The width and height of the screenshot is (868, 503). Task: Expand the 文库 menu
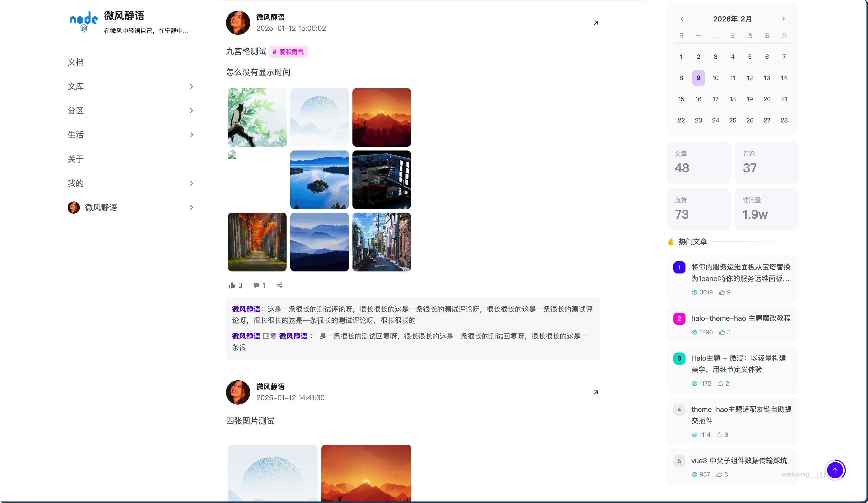(192, 86)
